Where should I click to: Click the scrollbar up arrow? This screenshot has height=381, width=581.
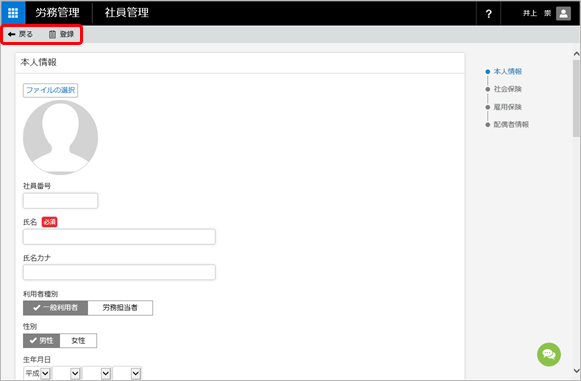[576, 54]
